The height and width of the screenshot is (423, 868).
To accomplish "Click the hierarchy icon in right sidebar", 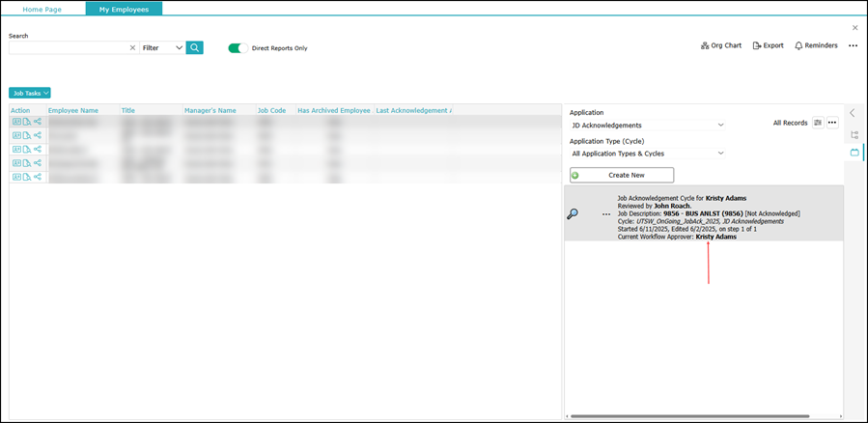I will point(854,135).
